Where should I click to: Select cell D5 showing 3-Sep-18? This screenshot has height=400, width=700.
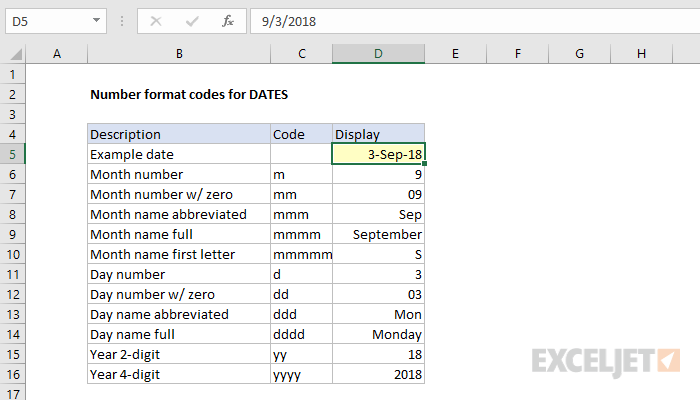(378, 154)
